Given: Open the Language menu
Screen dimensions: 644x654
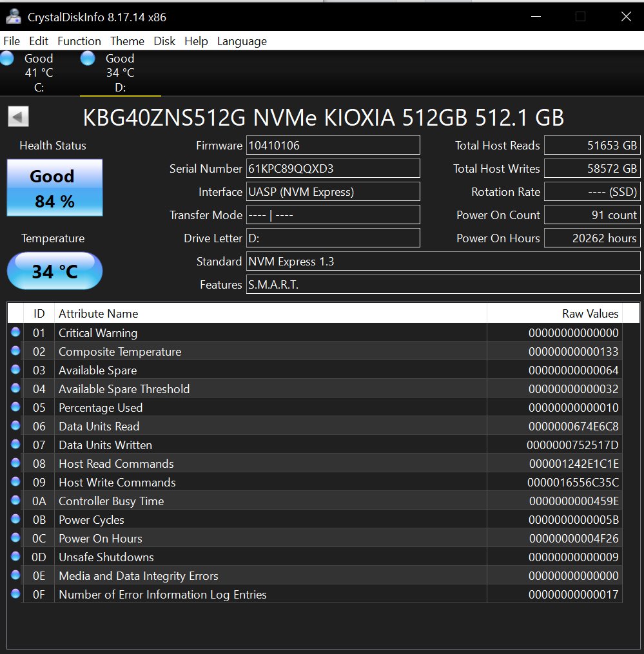Looking at the screenshot, I should (x=242, y=41).
